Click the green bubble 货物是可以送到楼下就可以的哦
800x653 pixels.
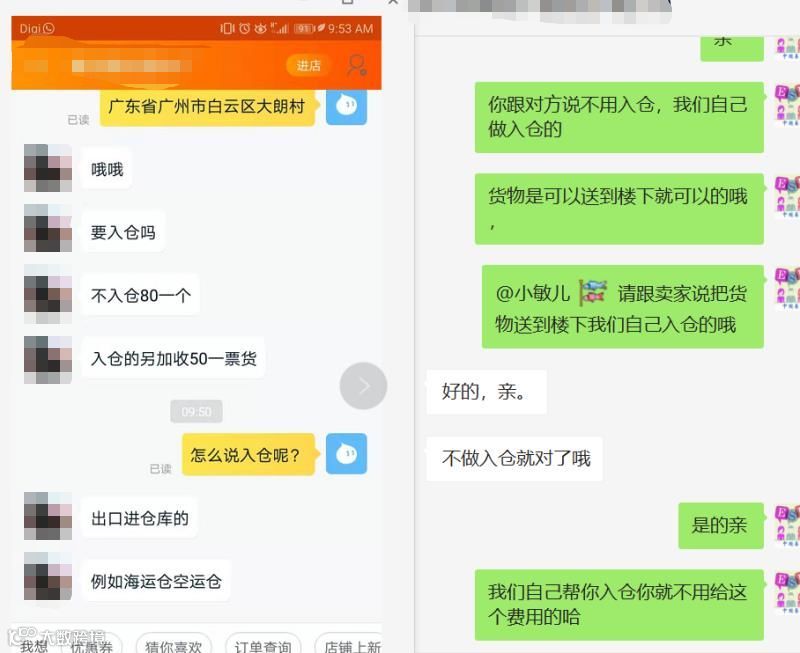[x=619, y=209]
